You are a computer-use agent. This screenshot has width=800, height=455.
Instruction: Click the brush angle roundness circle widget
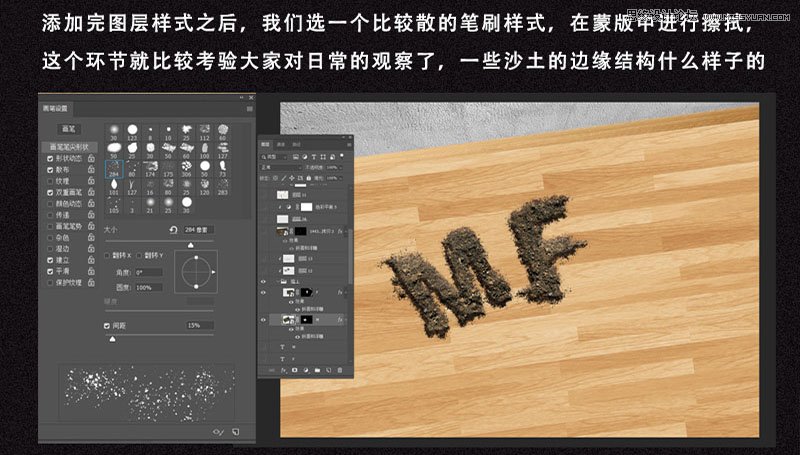(196, 272)
